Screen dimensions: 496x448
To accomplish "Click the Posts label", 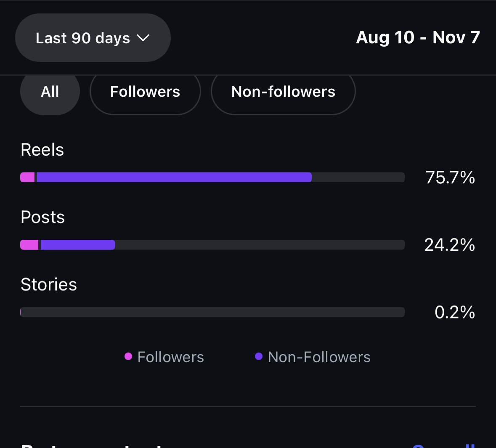I will (x=43, y=217).
